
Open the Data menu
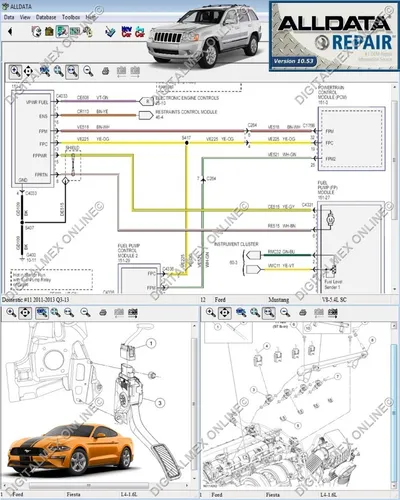click(9, 17)
